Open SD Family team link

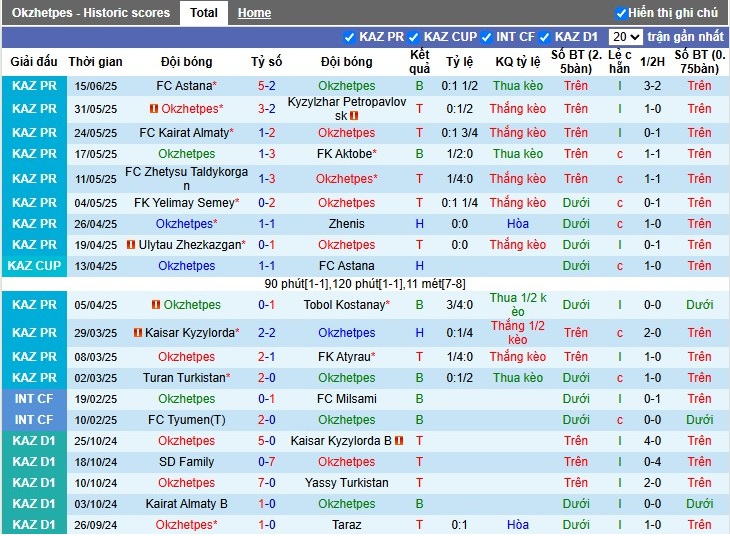click(x=187, y=461)
